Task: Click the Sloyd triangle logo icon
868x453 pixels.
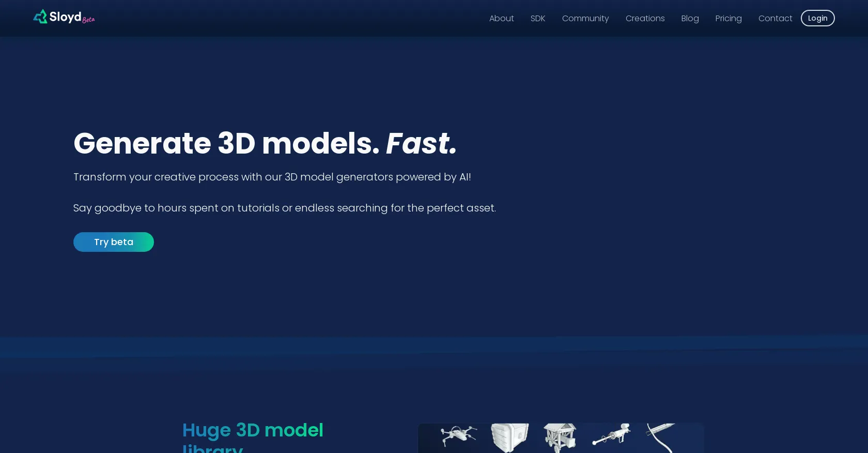Action: pyautogui.click(x=40, y=17)
